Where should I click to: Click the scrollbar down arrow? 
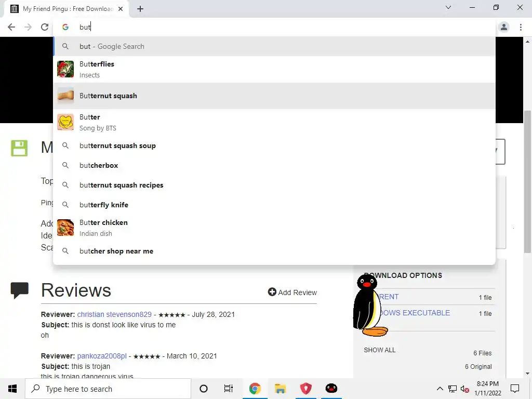527,374
